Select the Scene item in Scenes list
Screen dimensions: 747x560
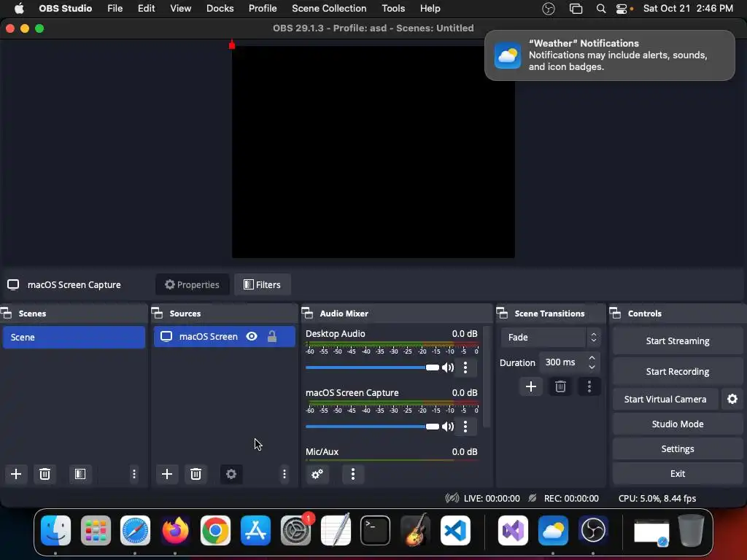point(74,337)
